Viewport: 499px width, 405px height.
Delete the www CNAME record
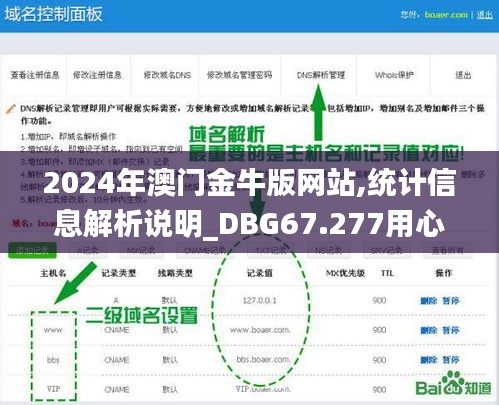click(x=429, y=330)
